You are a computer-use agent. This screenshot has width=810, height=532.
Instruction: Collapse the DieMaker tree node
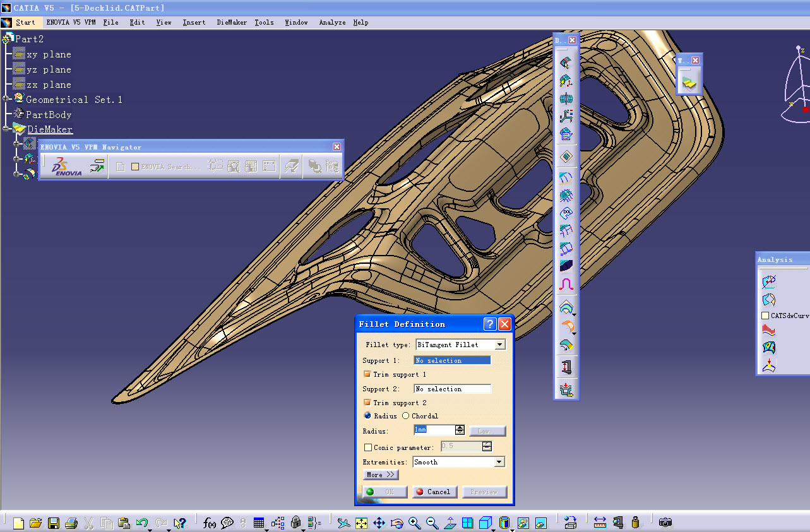point(6,129)
